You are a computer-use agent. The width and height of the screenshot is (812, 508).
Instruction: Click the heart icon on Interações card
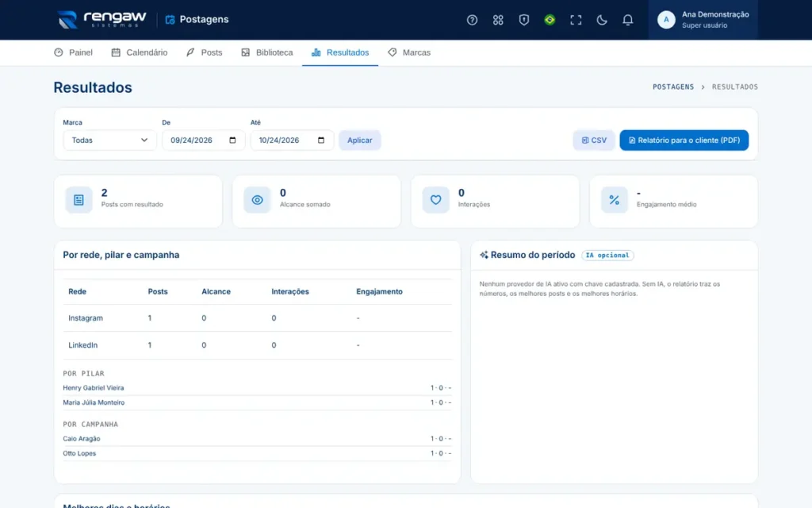pos(435,199)
